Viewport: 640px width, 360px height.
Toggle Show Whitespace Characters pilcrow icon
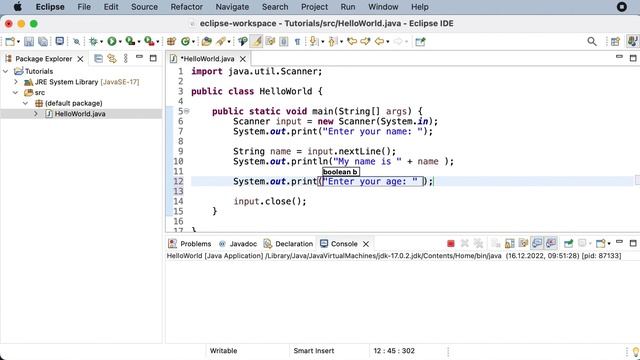pos(298,42)
